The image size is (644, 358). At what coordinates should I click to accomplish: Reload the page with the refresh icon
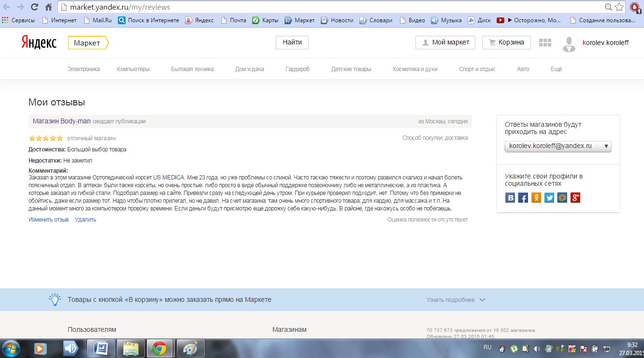tap(34, 7)
